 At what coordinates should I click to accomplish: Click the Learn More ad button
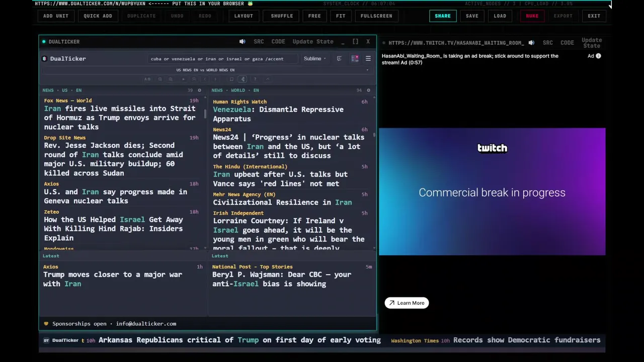click(x=407, y=303)
